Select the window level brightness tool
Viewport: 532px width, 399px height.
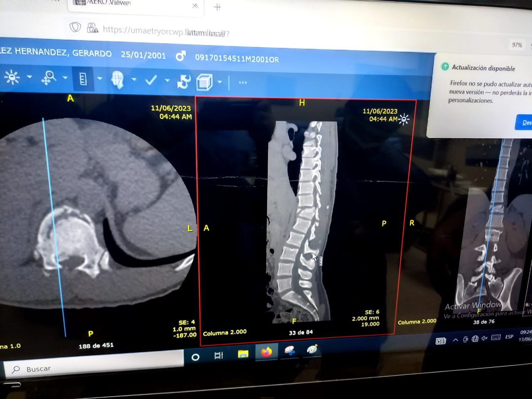pyautogui.click(x=12, y=77)
